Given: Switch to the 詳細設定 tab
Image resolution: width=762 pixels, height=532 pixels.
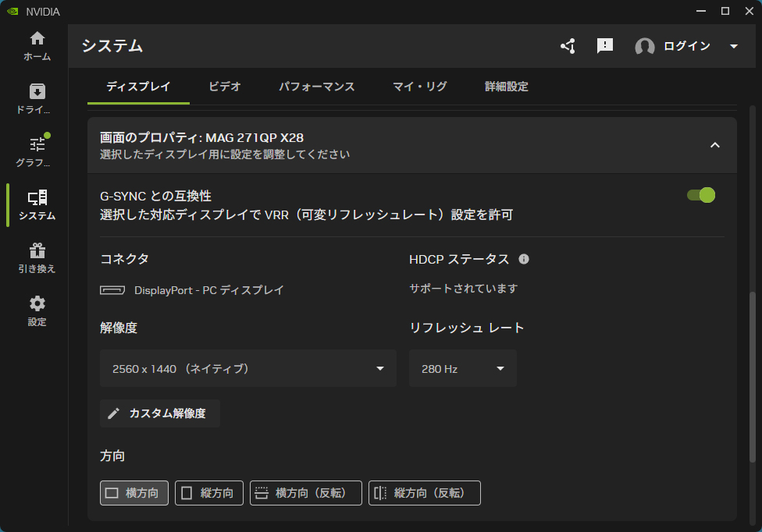Looking at the screenshot, I should click(507, 87).
